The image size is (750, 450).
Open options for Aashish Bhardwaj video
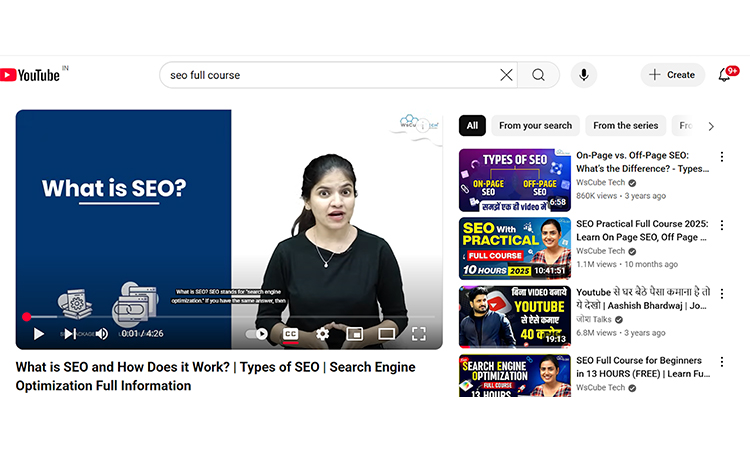[x=722, y=293]
